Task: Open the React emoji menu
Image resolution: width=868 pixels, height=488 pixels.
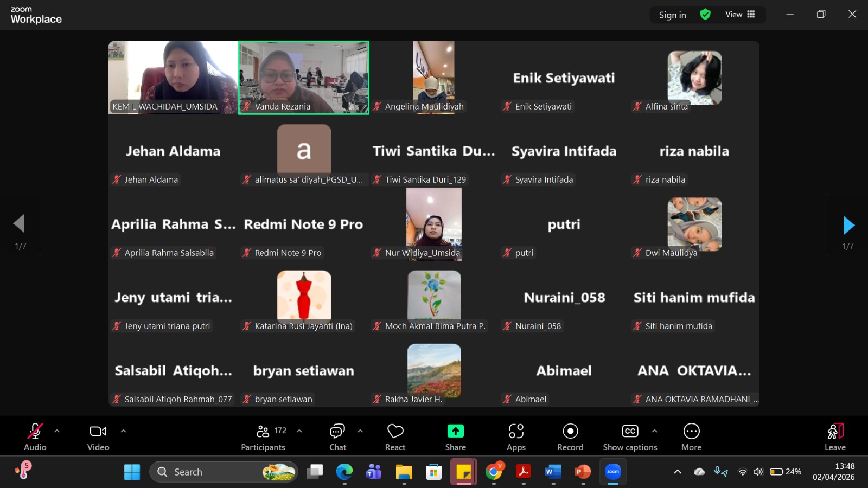Action: pos(395,437)
